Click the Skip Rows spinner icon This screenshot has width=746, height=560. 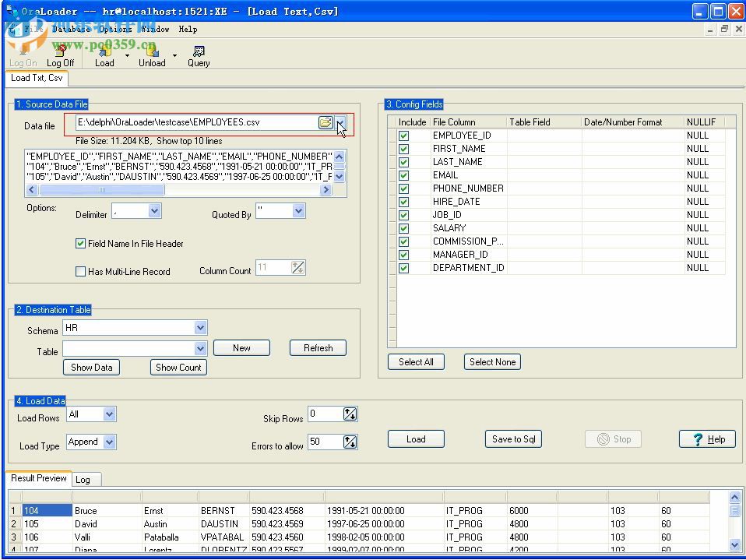click(x=350, y=414)
